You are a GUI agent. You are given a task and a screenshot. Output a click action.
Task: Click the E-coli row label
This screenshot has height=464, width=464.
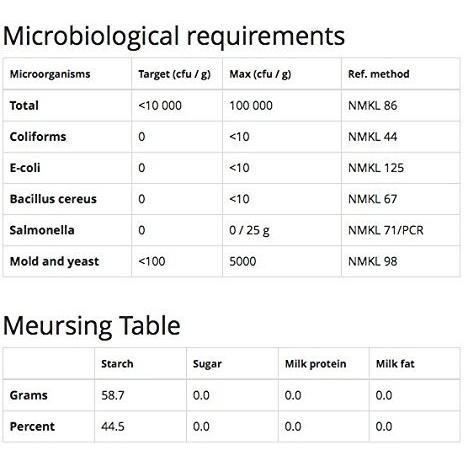pyautogui.click(x=25, y=168)
